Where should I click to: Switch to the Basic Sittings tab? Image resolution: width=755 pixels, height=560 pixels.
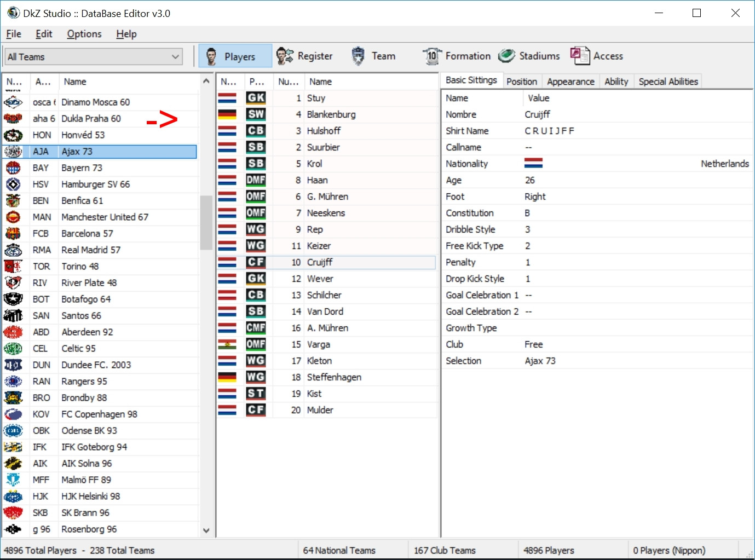(471, 80)
